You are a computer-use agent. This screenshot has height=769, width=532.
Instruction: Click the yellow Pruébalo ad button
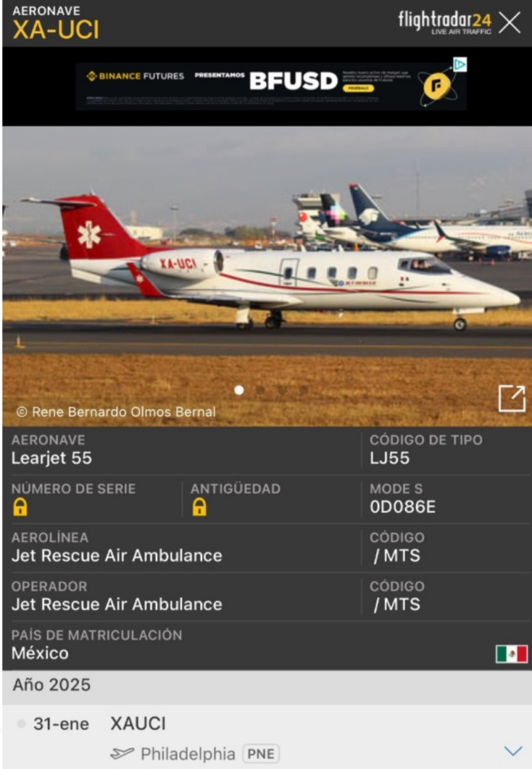(x=358, y=88)
